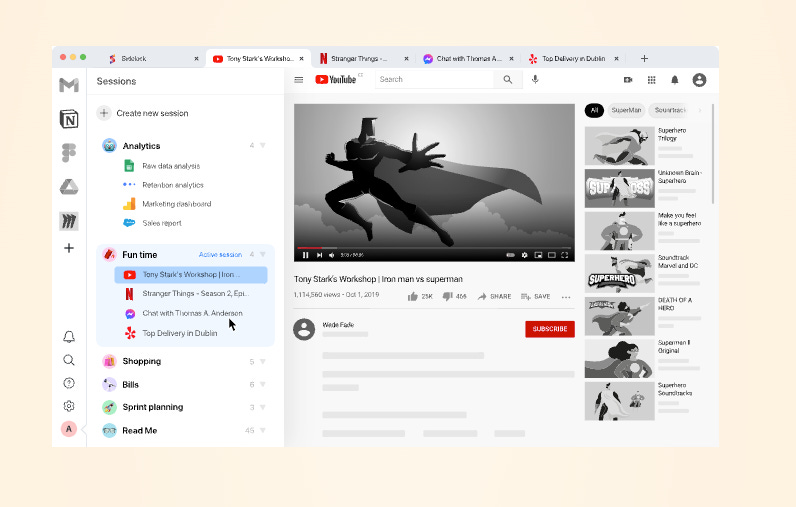This screenshot has height=507, width=796.
Task: Switch to miniplayer mode
Action: [x=538, y=255]
